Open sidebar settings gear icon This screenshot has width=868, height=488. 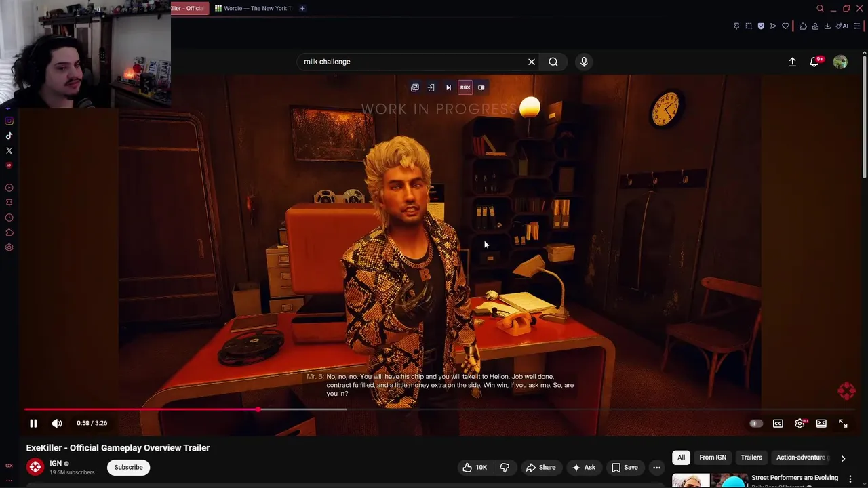(9, 247)
